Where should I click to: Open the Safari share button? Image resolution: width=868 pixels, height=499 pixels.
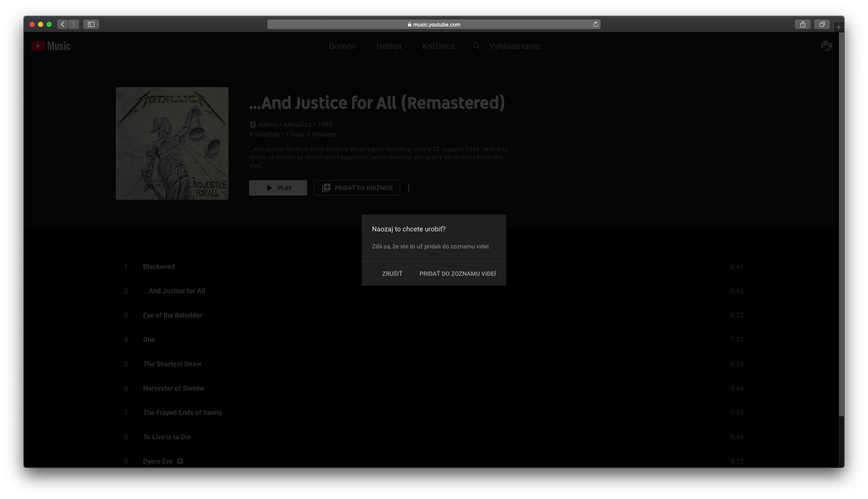pos(803,24)
